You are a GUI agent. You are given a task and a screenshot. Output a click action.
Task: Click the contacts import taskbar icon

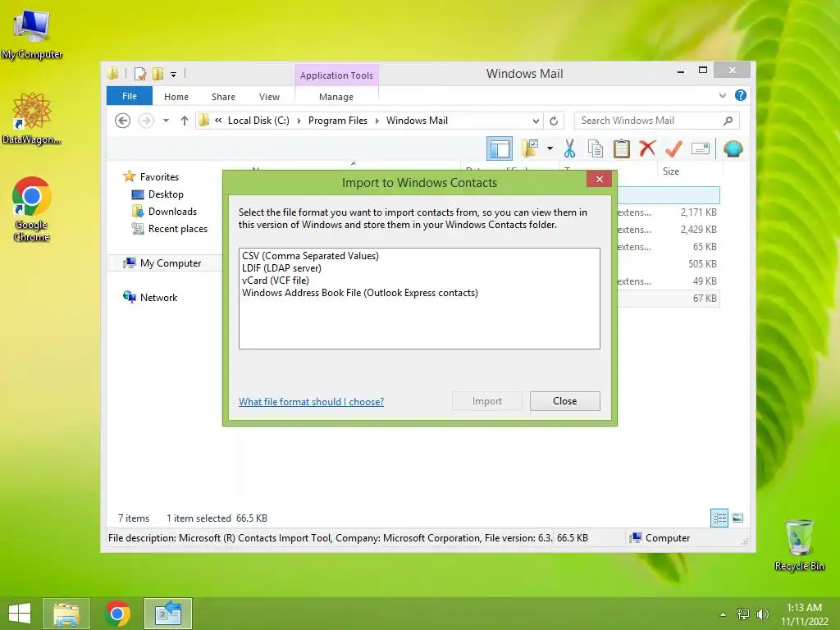167,614
